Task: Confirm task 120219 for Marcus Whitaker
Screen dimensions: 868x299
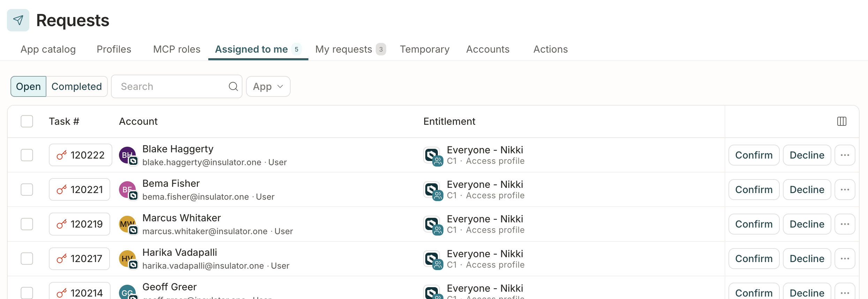Action: click(x=754, y=224)
